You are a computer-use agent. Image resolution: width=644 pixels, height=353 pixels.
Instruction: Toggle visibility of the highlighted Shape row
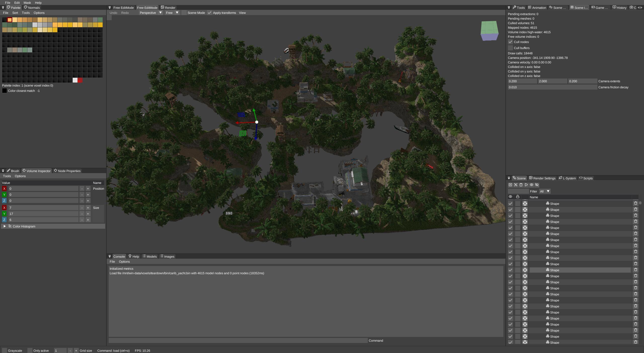(x=510, y=270)
